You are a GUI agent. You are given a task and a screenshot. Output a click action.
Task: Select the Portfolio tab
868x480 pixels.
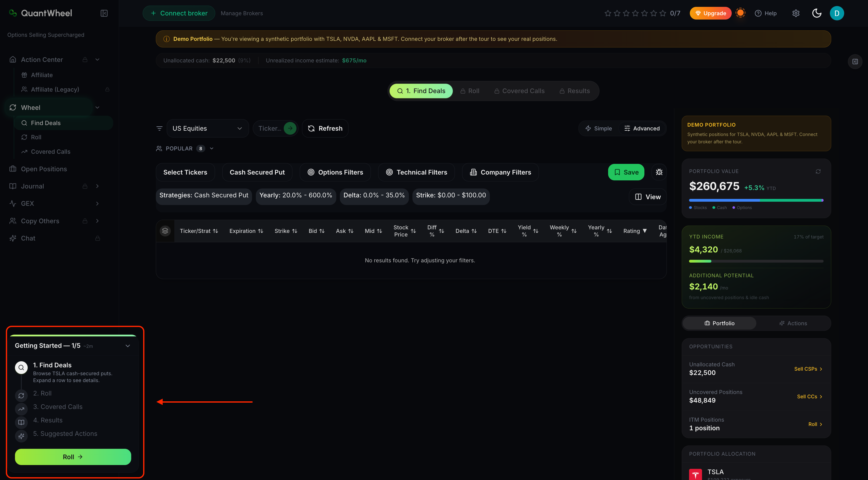point(720,323)
